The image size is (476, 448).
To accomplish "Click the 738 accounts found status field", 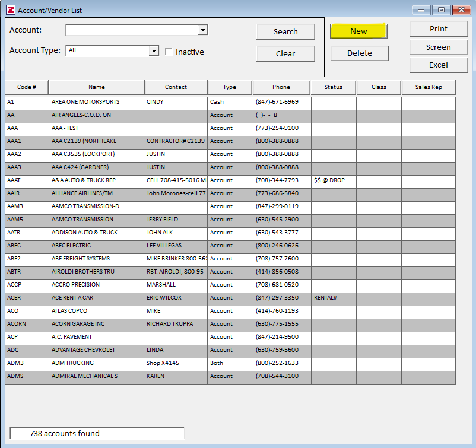I will click(x=97, y=433).
